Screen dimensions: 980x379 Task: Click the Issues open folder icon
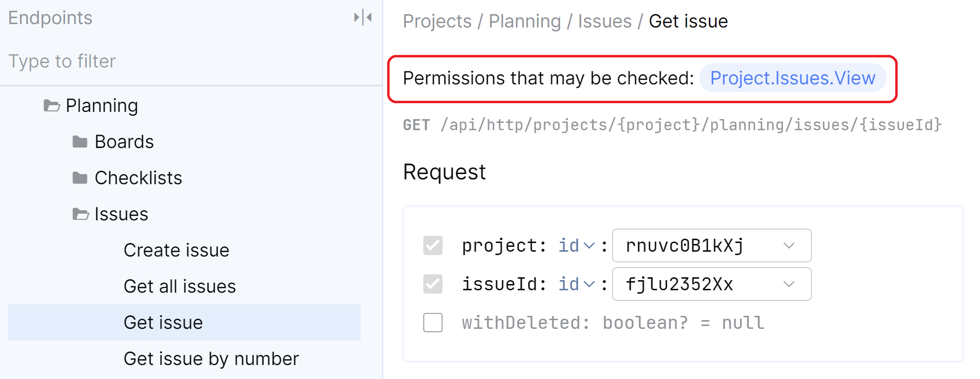coord(80,214)
